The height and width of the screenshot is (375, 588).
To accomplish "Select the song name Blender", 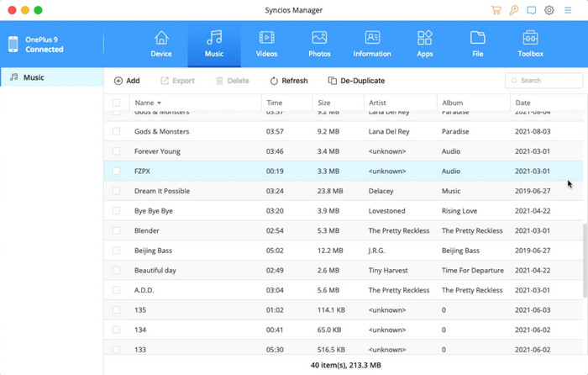I will coord(147,230).
